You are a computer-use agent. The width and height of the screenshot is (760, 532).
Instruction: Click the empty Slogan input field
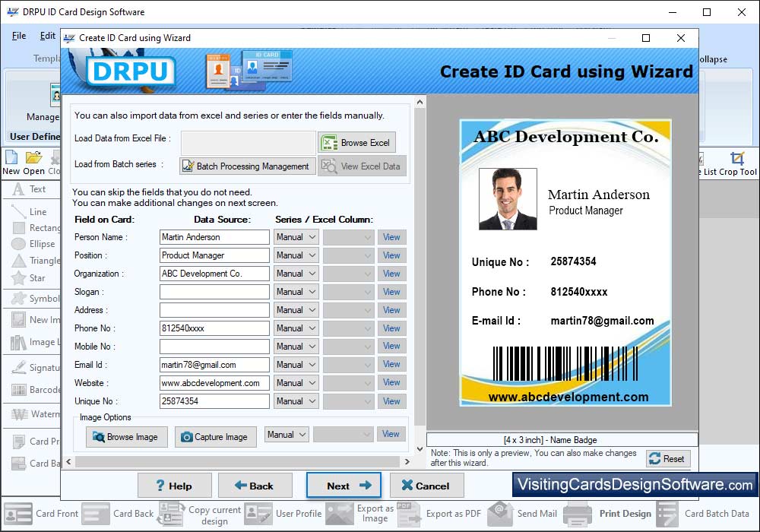pos(214,292)
